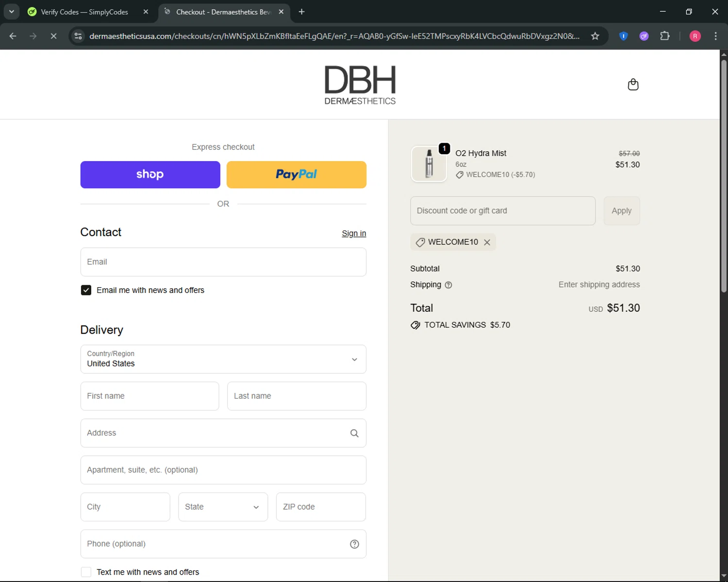Click the WELCOME10 (-$5.70) line item text

(x=500, y=175)
